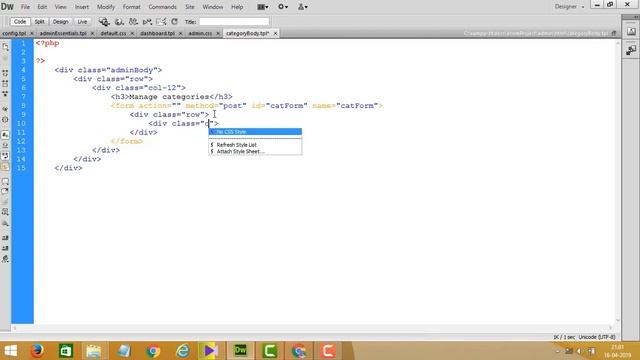Open the Modify menu
This screenshot has height=360, width=640.
click(106, 7)
